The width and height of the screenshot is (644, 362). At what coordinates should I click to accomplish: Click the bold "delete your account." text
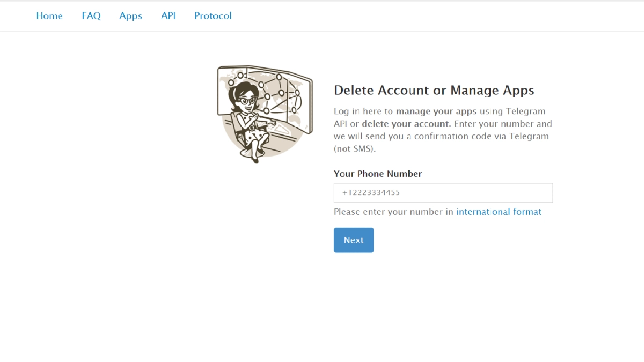(x=406, y=124)
